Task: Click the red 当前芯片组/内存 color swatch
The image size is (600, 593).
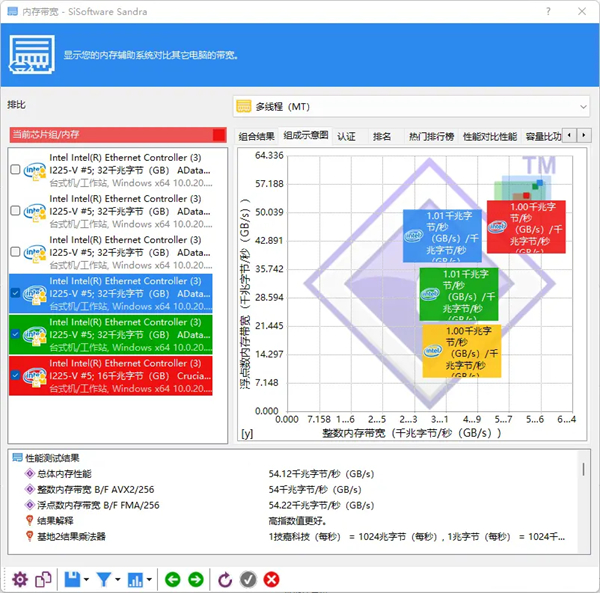Action: coord(219,135)
